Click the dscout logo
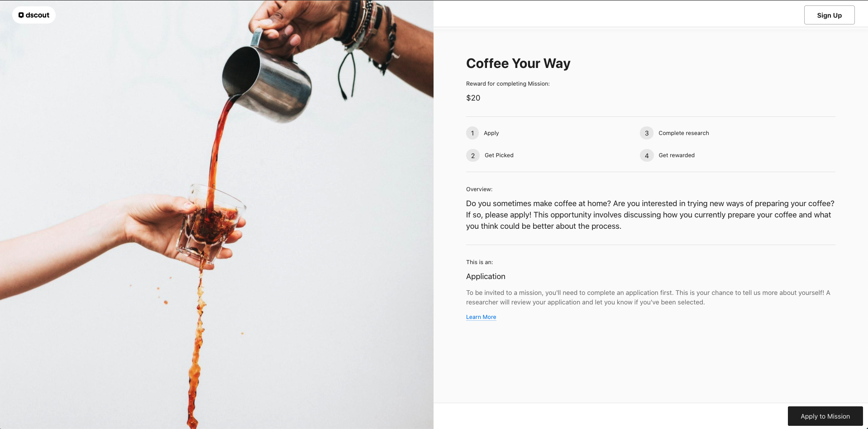The height and width of the screenshot is (429, 868). point(34,15)
